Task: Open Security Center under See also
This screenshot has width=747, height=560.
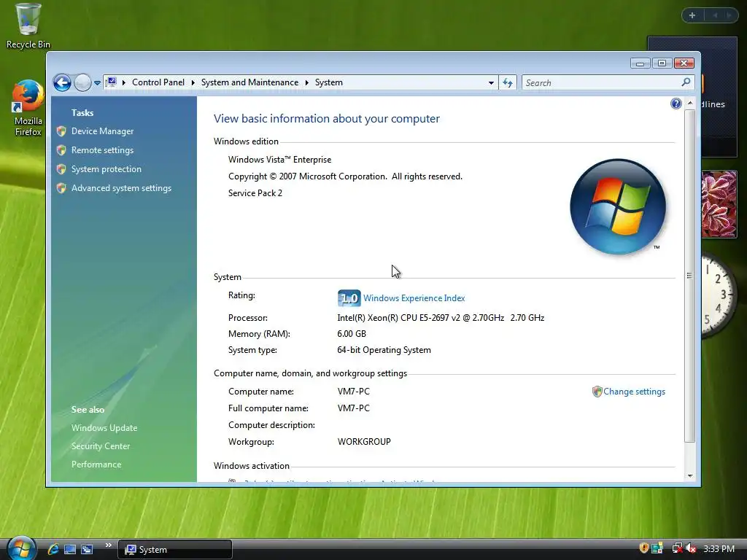Action: 101,446
